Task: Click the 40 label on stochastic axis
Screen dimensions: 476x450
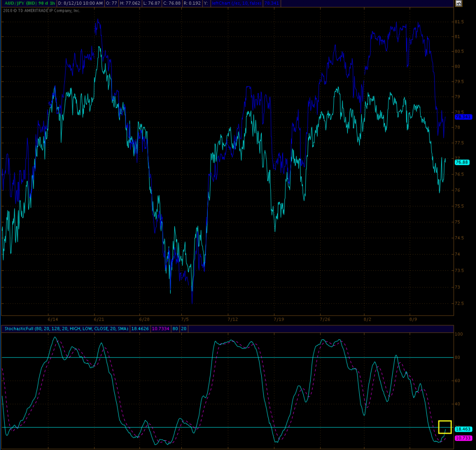Action: pos(457,404)
